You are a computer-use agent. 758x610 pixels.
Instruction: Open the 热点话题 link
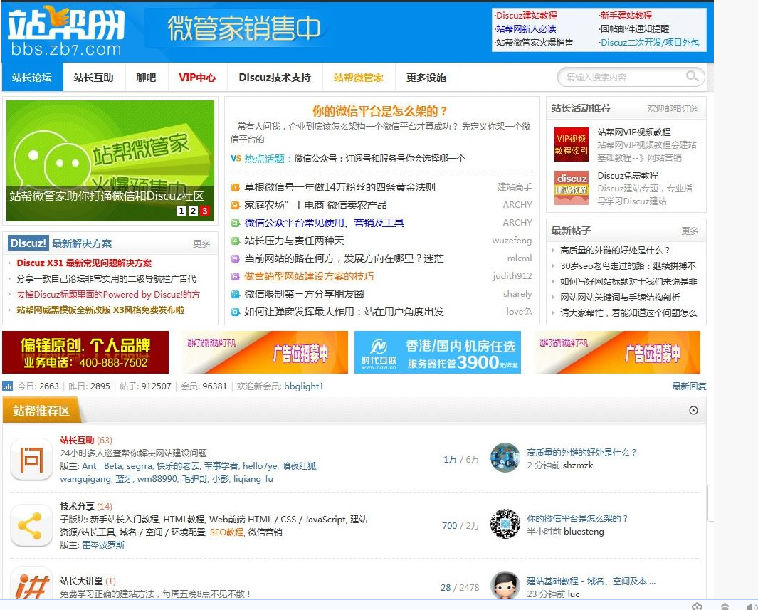(264, 158)
